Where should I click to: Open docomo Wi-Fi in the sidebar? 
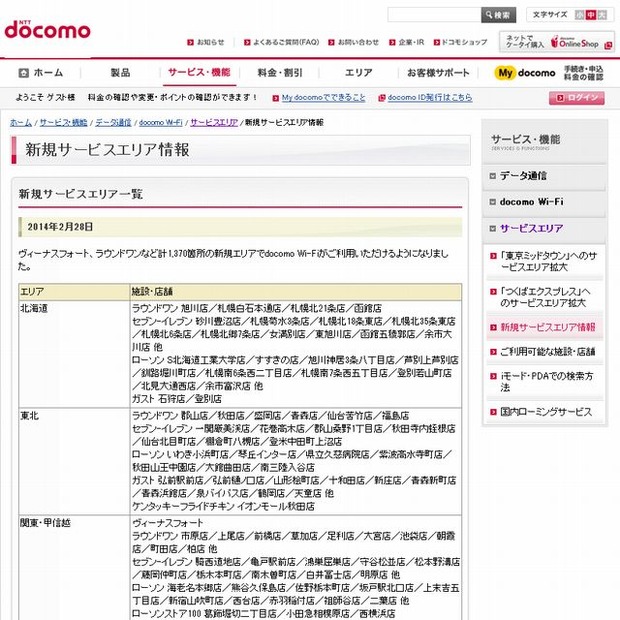pos(531,202)
